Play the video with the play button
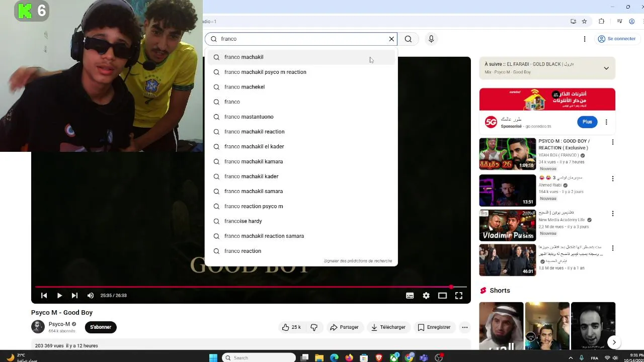Image resolution: width=644 pixels, height=362 pixels. pyautogui.click(x=59, y=296)
